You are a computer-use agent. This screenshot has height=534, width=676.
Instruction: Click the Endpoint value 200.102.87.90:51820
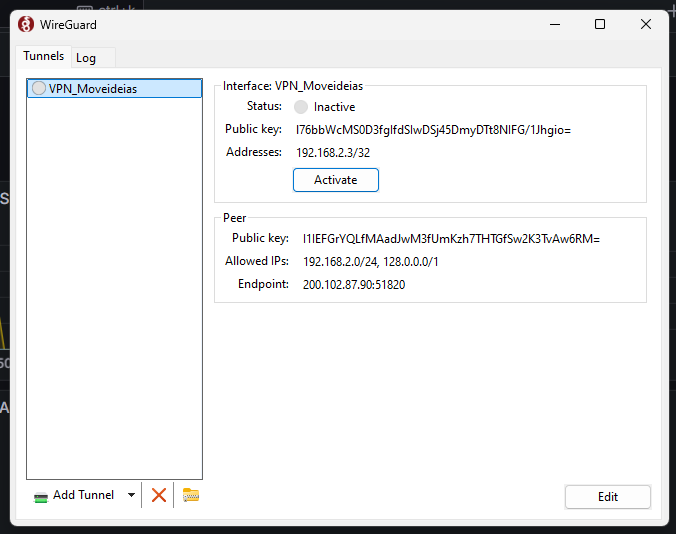coord(354,285)
